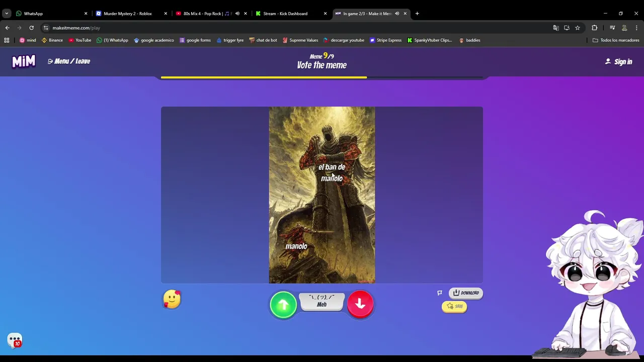Close the Murder Mystery 2 tab
This screenshot has height=362, width=644.
(166, 14)
